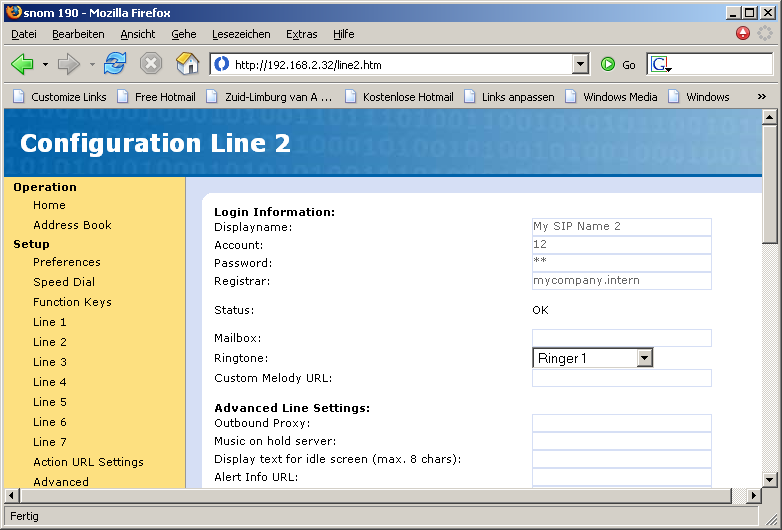
Task: Click the Google search engine icon
Action: [x=660, y=65]
